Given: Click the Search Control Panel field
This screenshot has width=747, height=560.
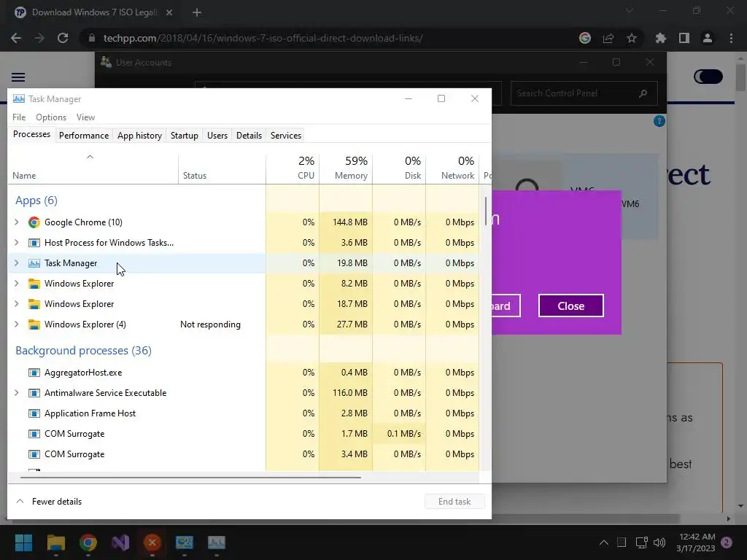Looking at the screenshot, I should (x=584, y=93).
